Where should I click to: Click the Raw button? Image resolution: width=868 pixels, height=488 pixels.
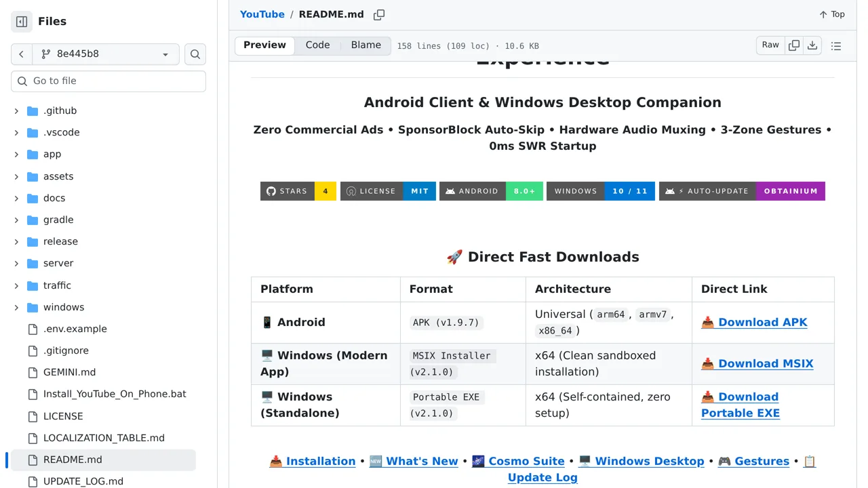pos(770,45)
